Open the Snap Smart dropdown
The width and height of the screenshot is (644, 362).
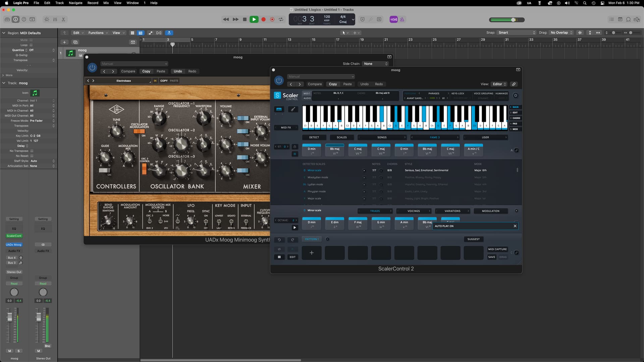coord(517,33)
